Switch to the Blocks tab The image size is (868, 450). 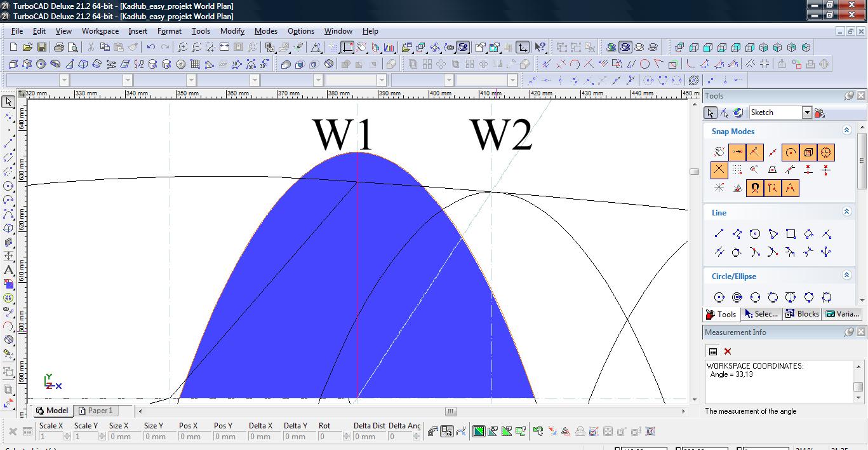coord(802,314)
